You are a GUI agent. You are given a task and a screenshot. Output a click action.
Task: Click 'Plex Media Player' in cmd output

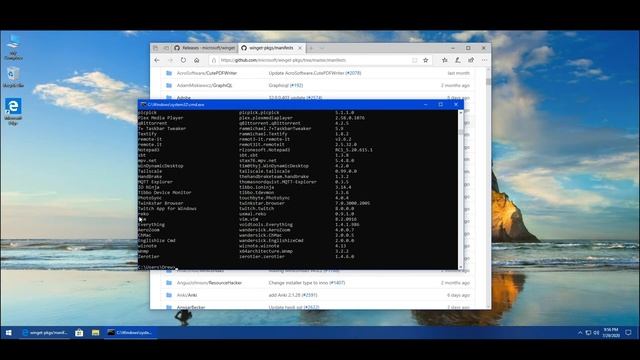point(160,118)
